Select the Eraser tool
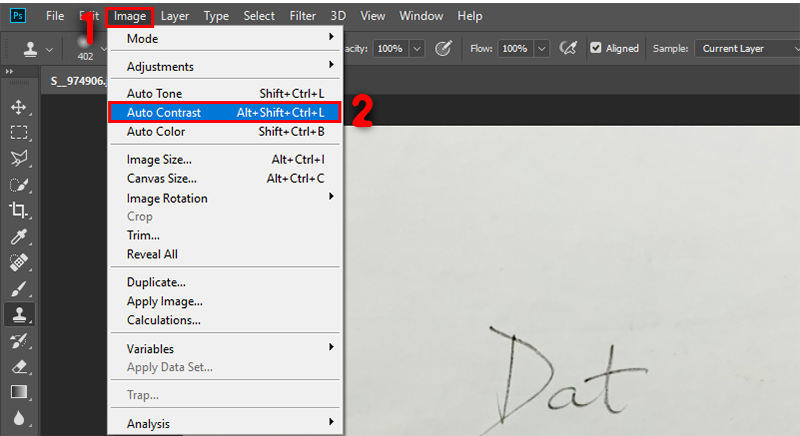Screen dimensions: 800x436 click(18, 366)
